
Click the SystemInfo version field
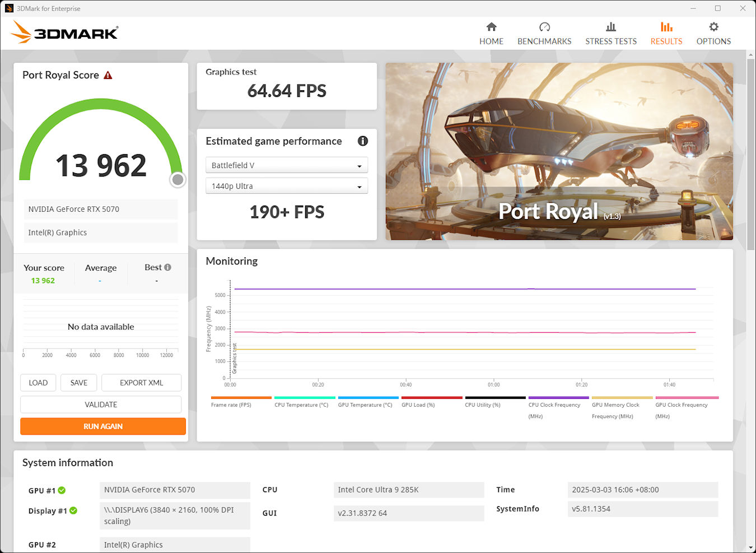point(642,509)
